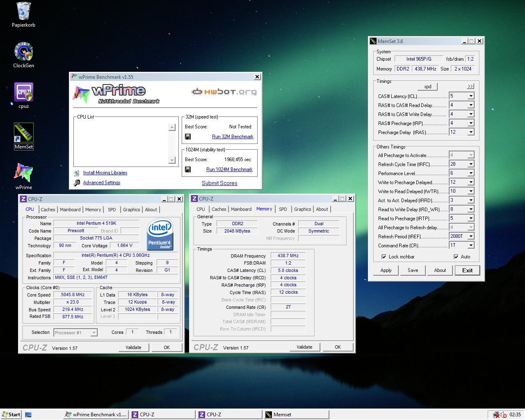Expand the RAS# to CAS# Write Delay dropdown

[471, 114]
